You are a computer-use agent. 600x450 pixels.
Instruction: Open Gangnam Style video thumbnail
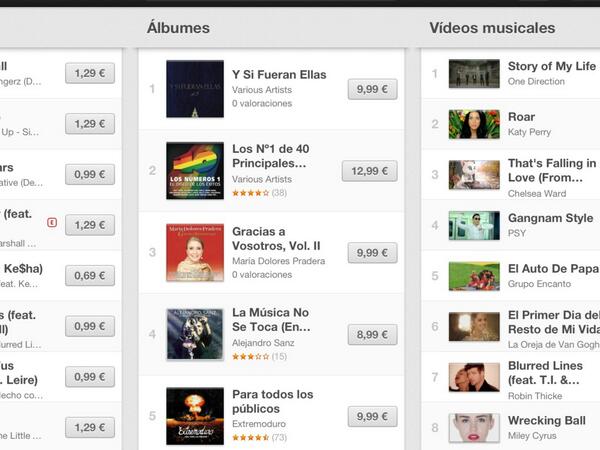click(x=474, y=225)
